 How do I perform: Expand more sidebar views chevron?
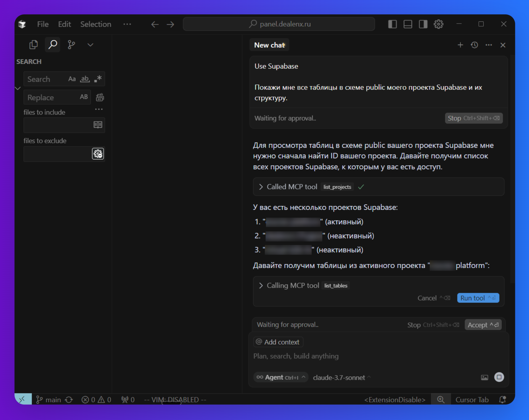91,45
